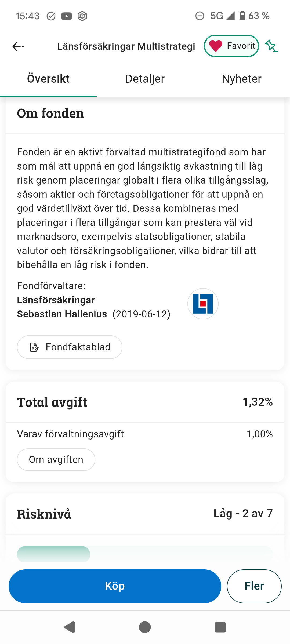The height and width of the screenshot is (644, 290).
Task: Switch to the Detaljer tab
Action: coord(145,79)
